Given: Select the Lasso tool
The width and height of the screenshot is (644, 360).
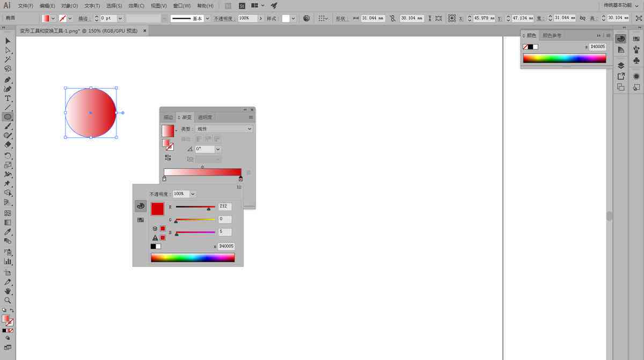Looking at the screenshot, I should click(8, 69).
